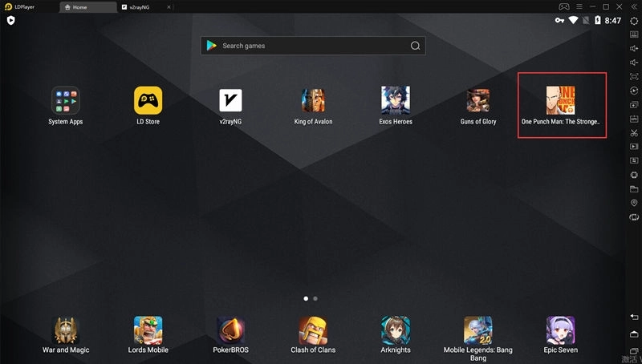The height and width of the screenshot is (364, 642).
Task: Launch Exos Heroes
Action: pyautogui.click(x=396, y=100)
